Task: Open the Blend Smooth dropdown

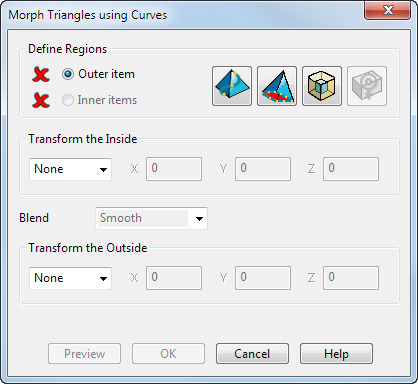Action: pos(152,218)
